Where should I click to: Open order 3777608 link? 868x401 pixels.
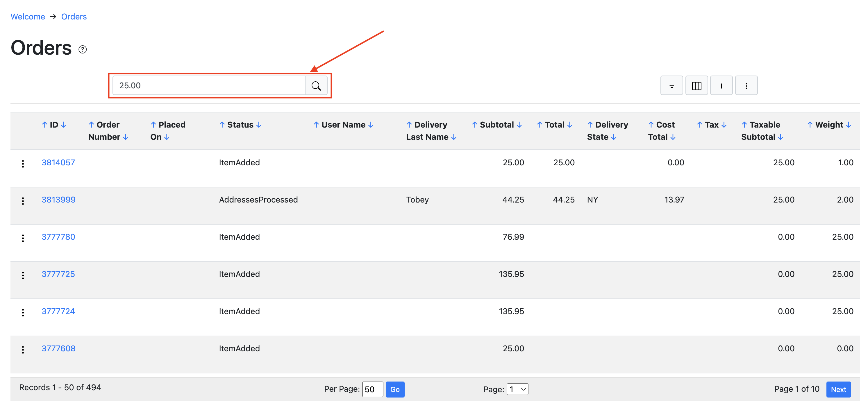[x=59, y=348]
